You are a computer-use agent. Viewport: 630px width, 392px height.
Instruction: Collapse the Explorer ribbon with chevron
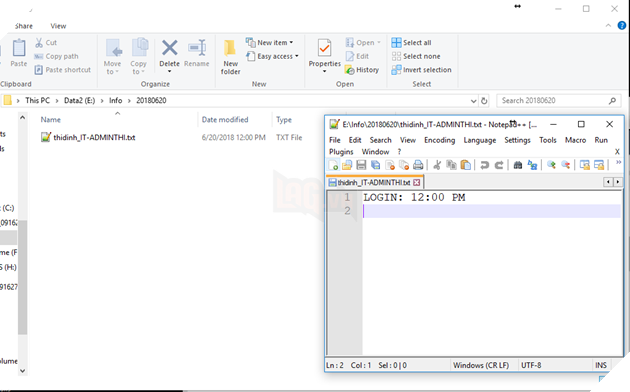pos(608,25)
